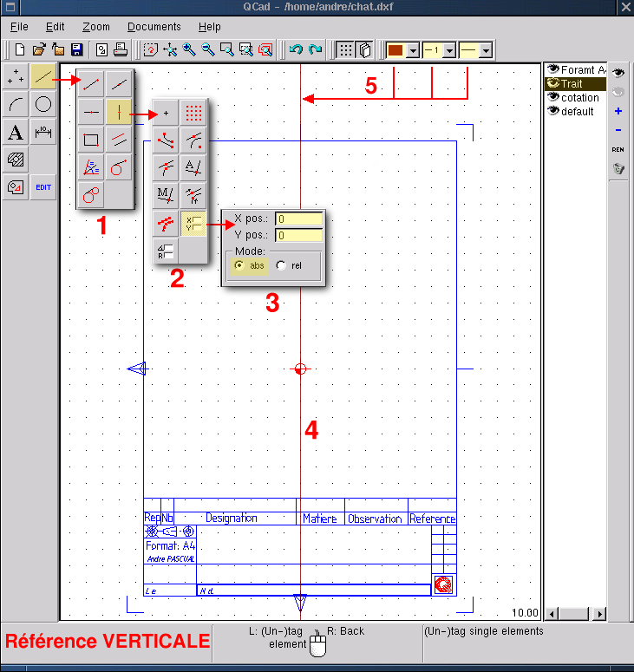Pick the Text tool marked with letter A
Image resolution: width=634 pixels, height=672 pixels.
click(x=16, y=132)
